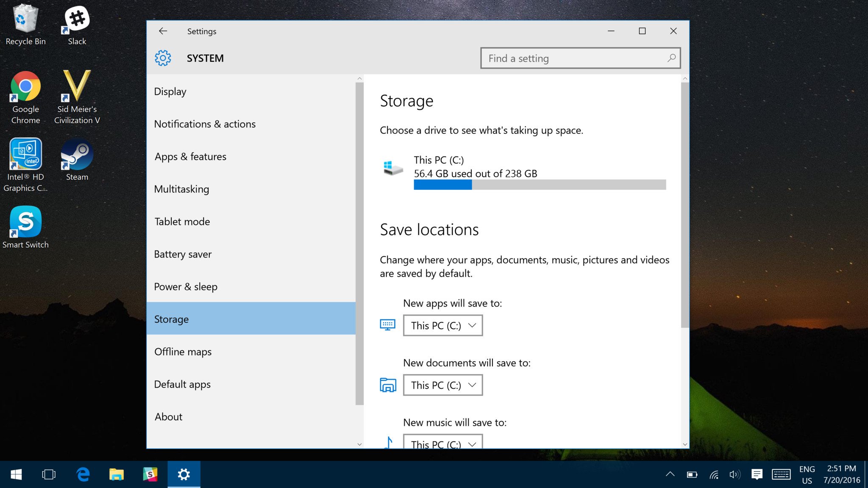Launch Microsoft Edge from the taskbar

click(83, 474)
